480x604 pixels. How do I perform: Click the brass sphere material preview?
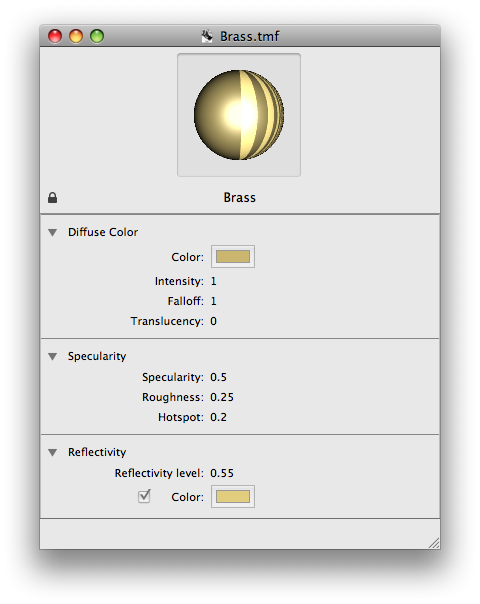click(239, 115)
